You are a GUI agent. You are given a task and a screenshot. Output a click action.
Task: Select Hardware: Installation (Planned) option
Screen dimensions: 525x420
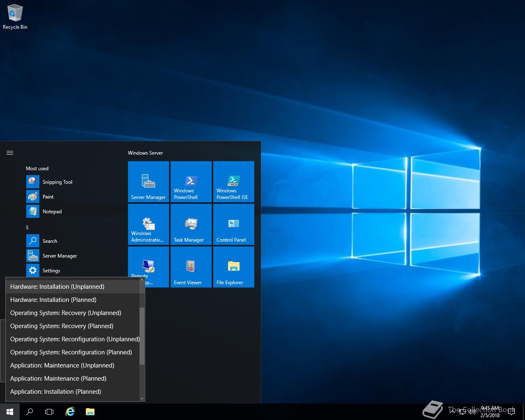53,300
